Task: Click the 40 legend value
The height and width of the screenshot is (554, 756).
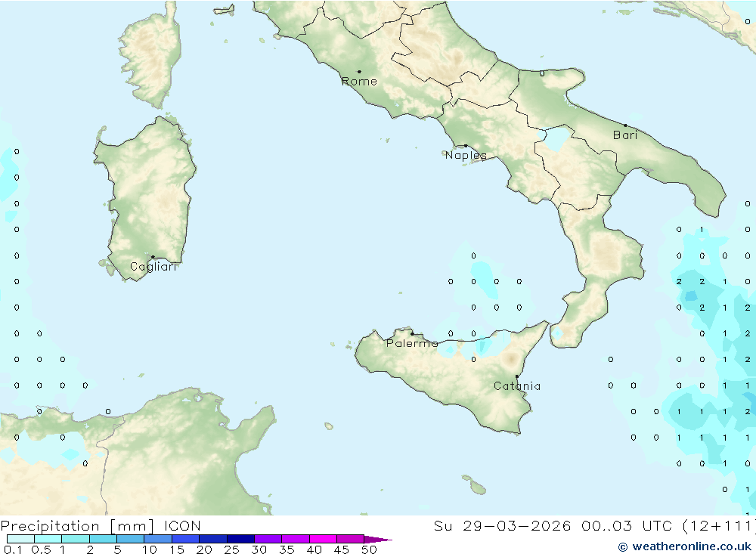Action: 314,549
